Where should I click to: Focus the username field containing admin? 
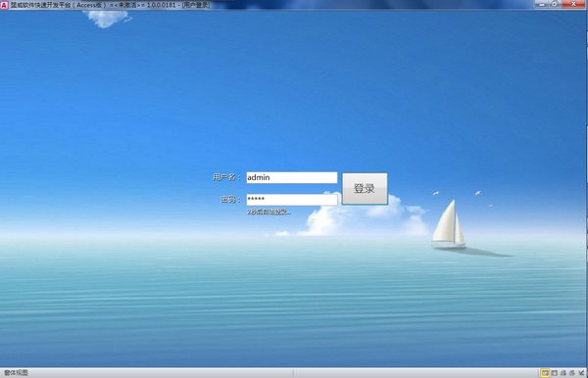292,177
